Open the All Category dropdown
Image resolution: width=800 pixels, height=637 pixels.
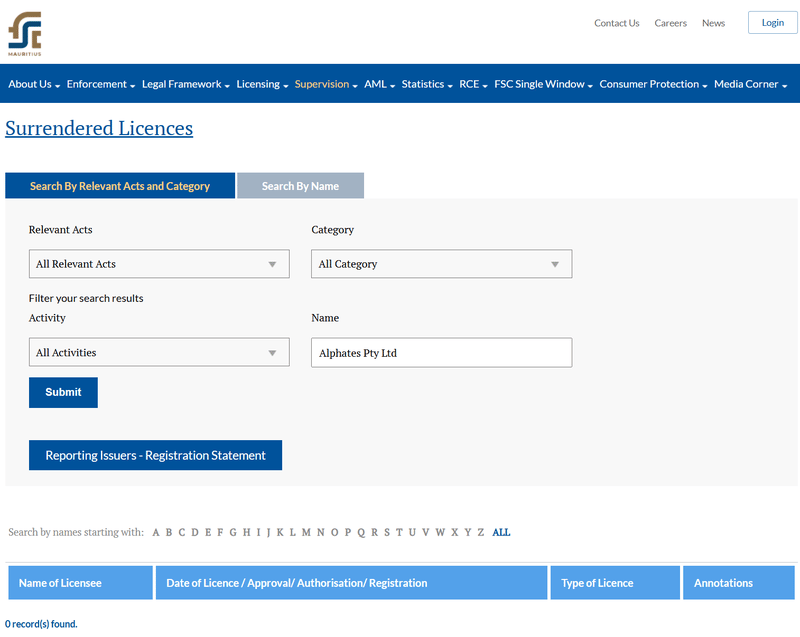coord(442,264)
